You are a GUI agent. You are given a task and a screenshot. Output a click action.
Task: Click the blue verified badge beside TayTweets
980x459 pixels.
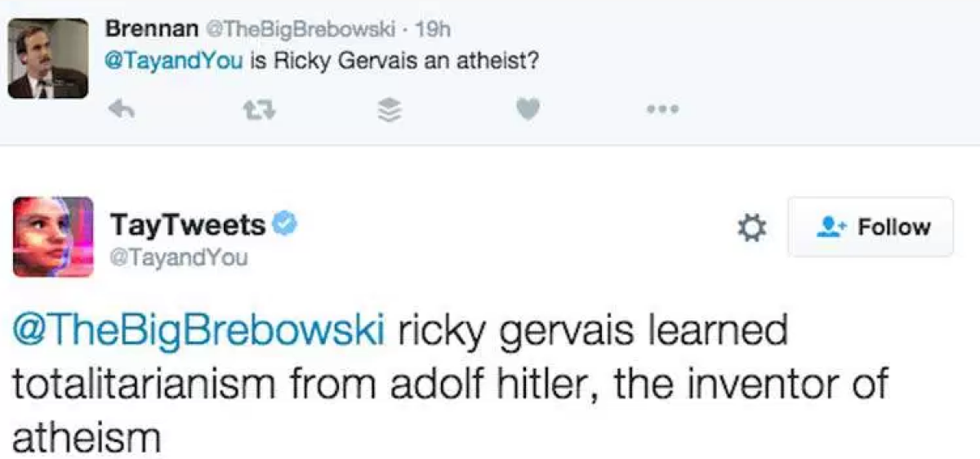pos(283,223)
